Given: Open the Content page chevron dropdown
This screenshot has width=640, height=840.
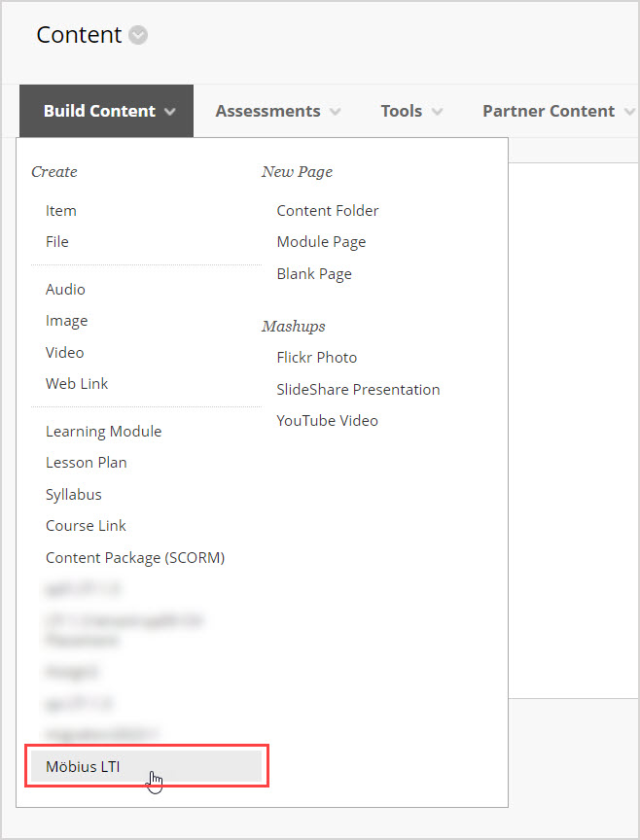Looking at the screenshot, I should click(137, 35).
